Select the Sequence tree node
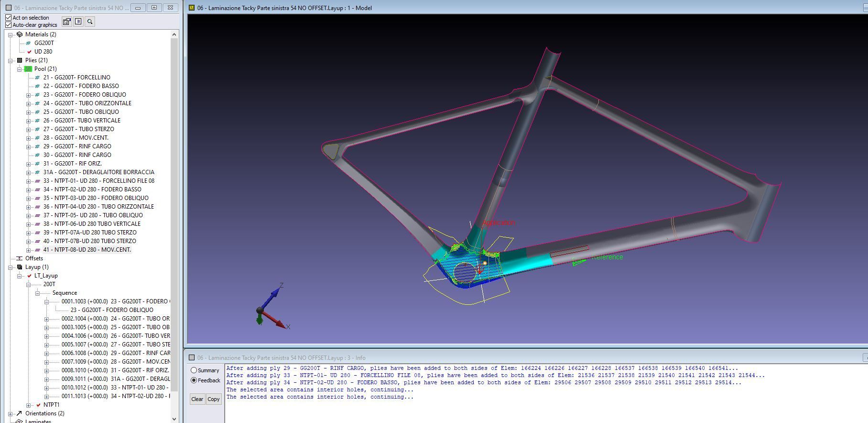The image size is (868, 423). click(x=65, y=293)
